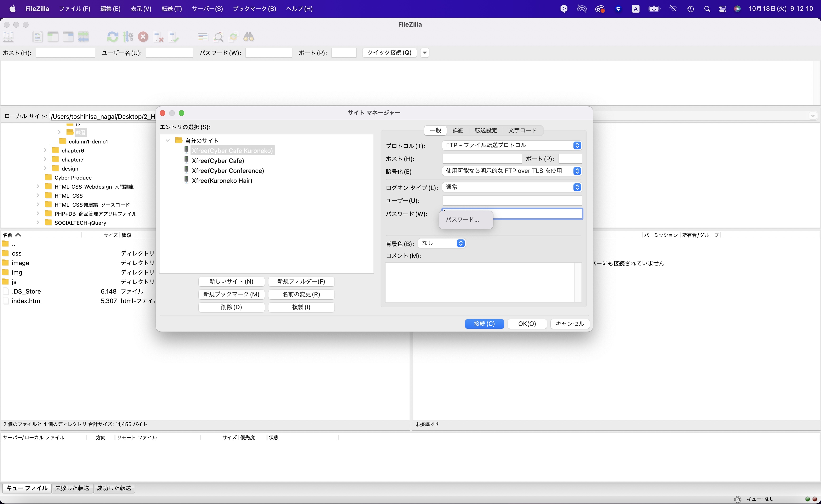Screen dimensions: 821x504
Task: Open the logon type (ログオン タイプ) dropdown
Action: click(512, 187)
